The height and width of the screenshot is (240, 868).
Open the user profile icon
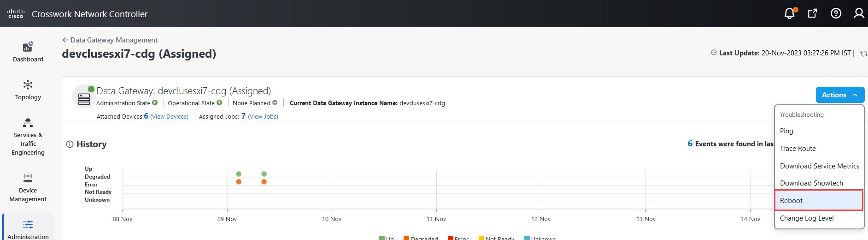pos(858,13)
